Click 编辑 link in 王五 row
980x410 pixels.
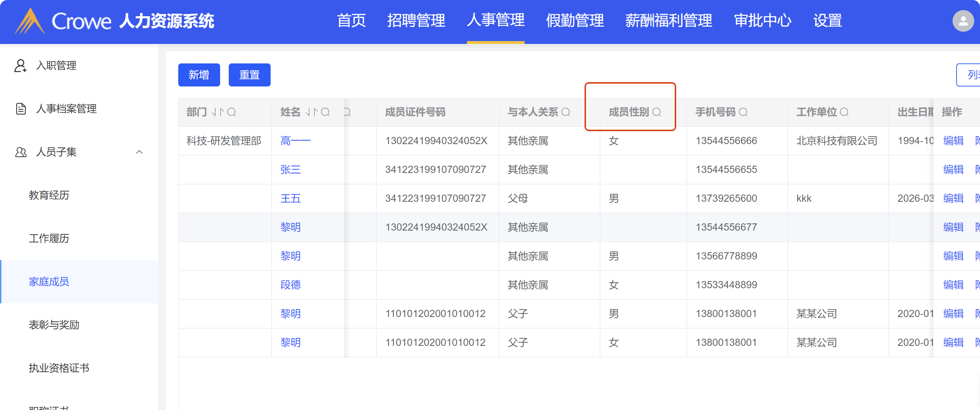point(953,199)
